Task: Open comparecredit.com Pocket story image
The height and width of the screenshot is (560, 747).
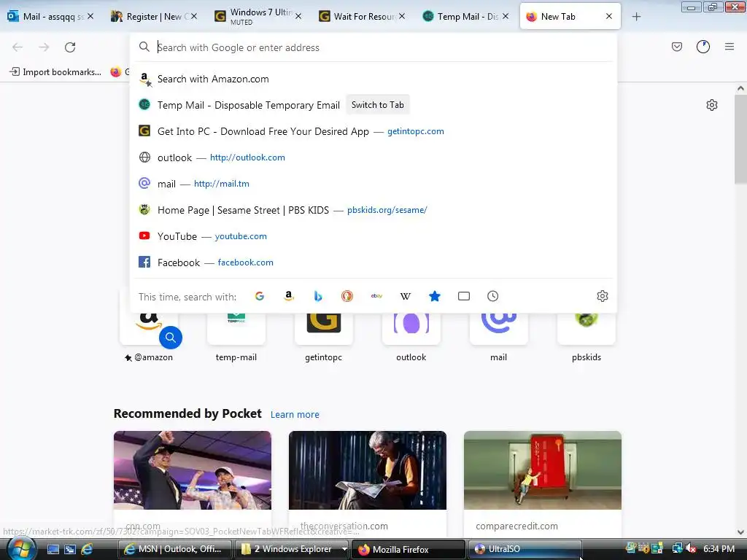Action: tap(543, 470)
